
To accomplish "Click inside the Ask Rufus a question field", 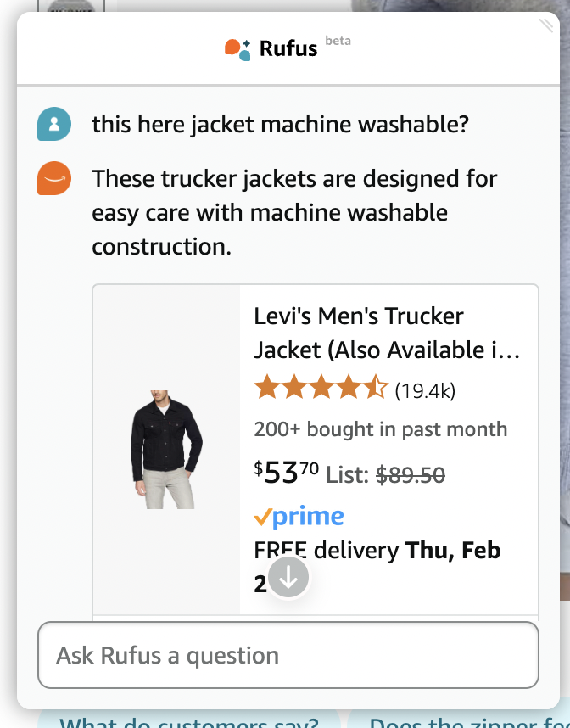I will (x=288, y=655).
